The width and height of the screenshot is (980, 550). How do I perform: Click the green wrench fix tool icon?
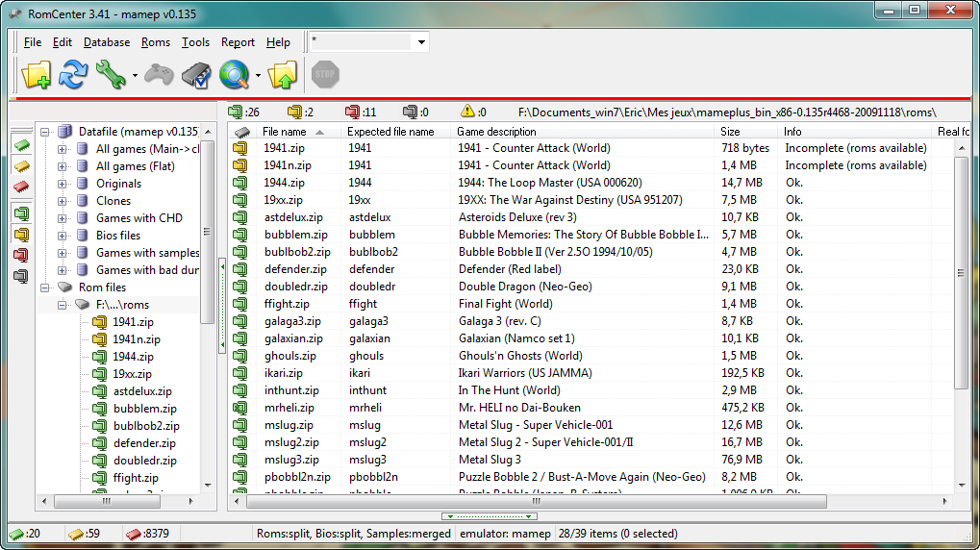[x=111, y=74]
